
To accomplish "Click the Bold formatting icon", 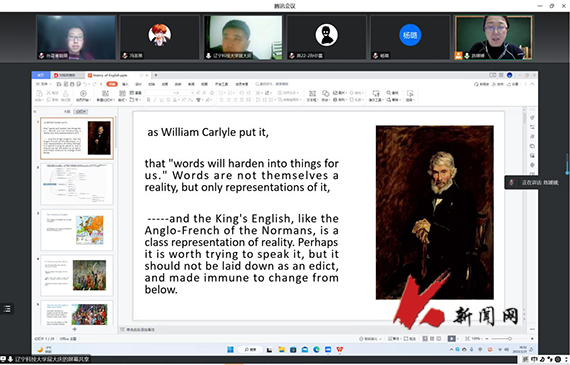I will click(148, 100).
